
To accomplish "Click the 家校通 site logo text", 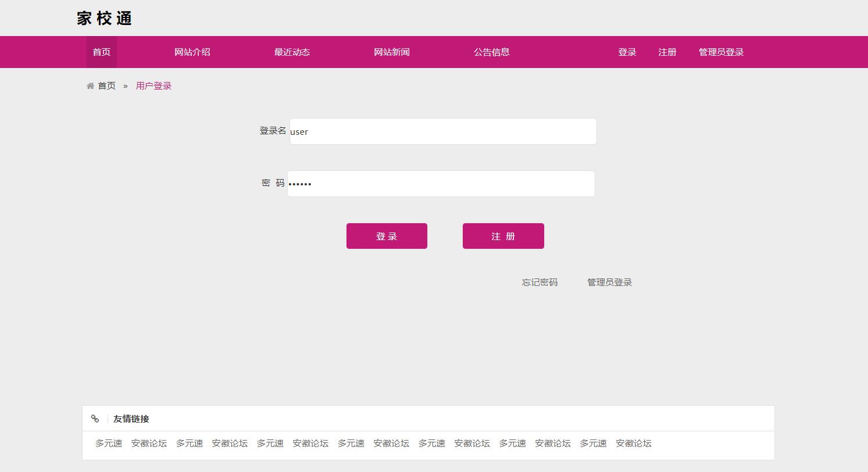I will [x=103, y=18].
